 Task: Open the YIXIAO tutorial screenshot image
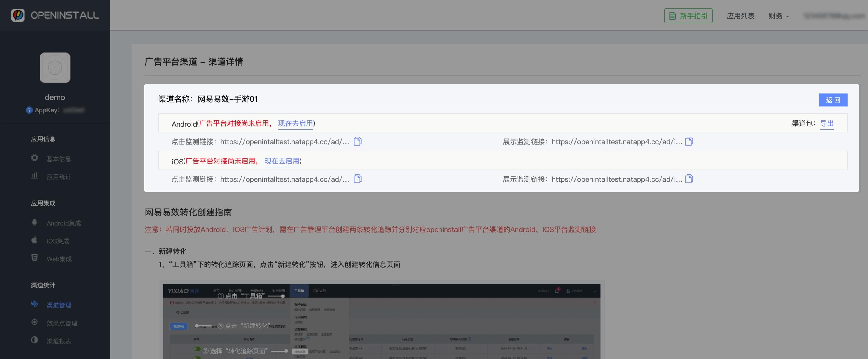coord(382,321)
